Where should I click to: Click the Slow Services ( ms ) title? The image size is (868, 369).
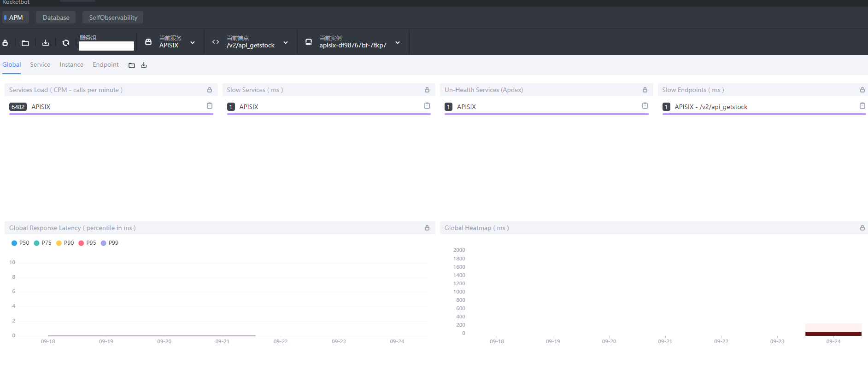click(255, 90)
